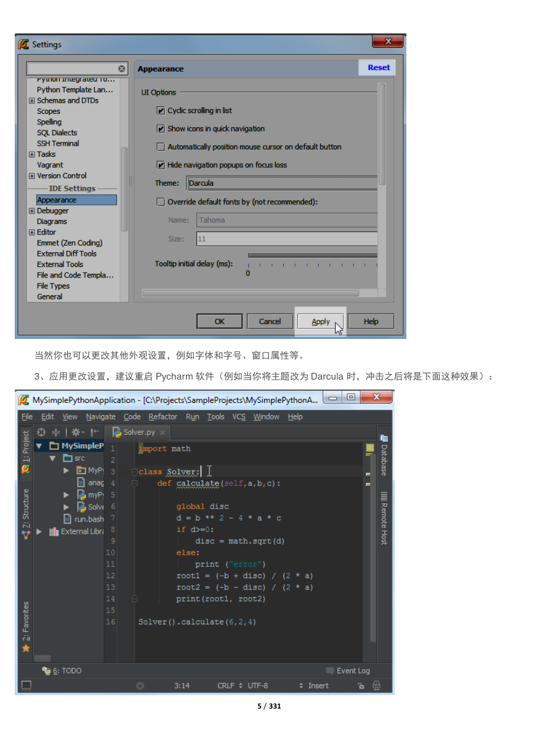
Task: Clear the Settings search box with the X icon
Action: pos(122,69)
